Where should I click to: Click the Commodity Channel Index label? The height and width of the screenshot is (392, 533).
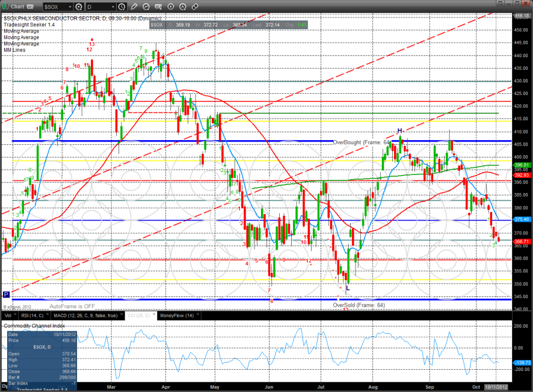coord(34,326)
